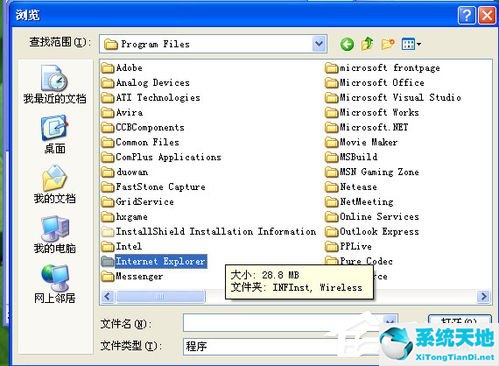The image size is (499, 366).
Task: Click the Microsoft.NET folder name
Action: coord(374,127)
